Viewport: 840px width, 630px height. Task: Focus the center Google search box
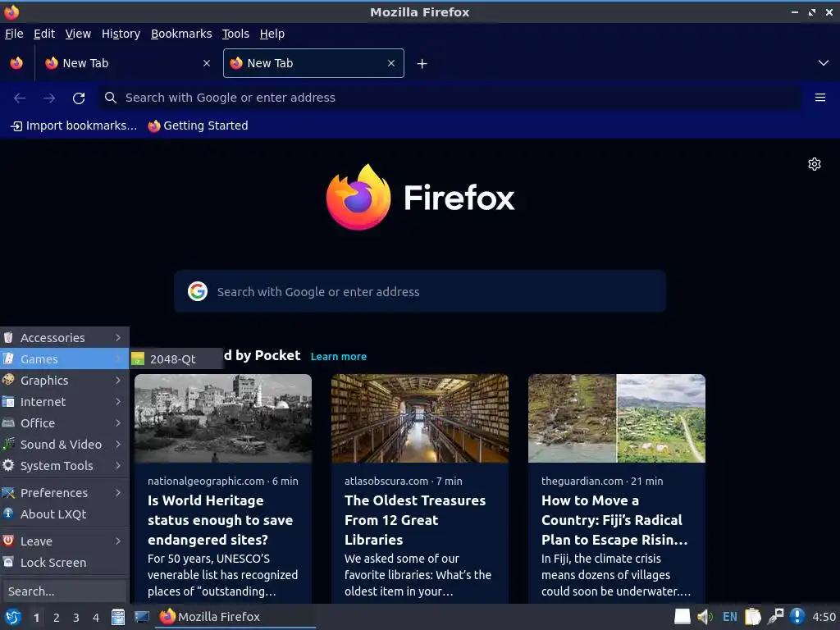point(420,291)
